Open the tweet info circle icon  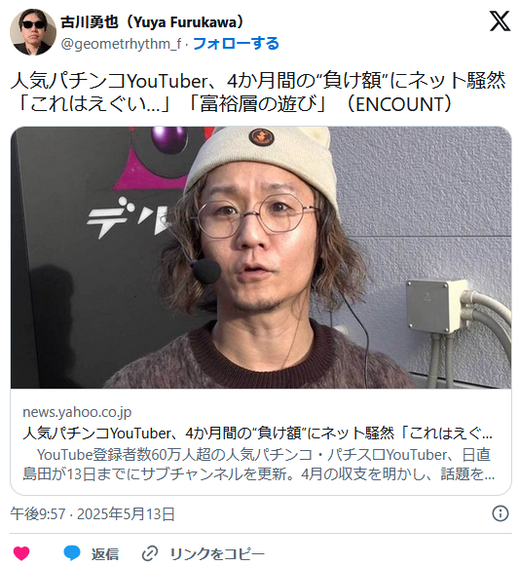point(500,513)
